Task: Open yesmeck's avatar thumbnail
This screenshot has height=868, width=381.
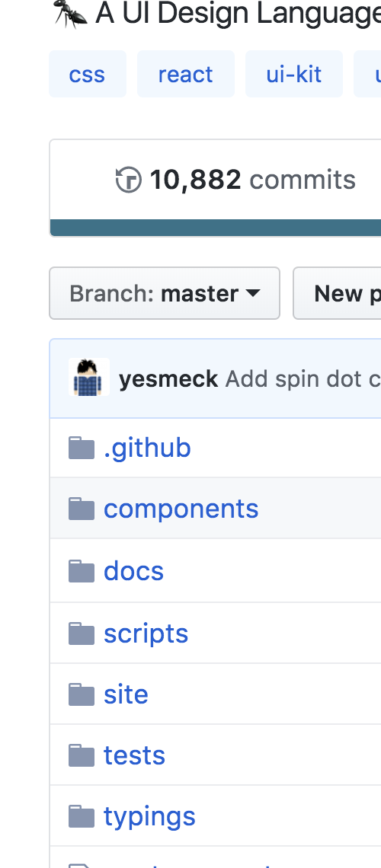Action: [x=89, y=377]
